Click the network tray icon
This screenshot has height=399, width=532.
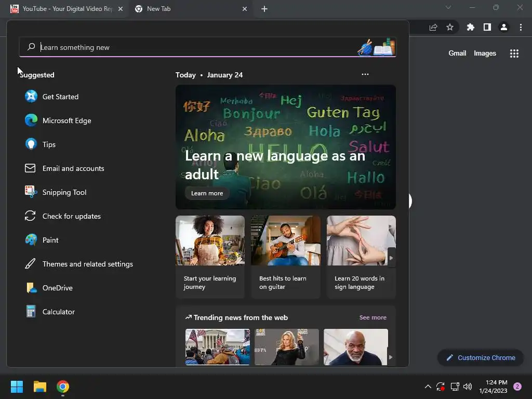coord(455,387)
